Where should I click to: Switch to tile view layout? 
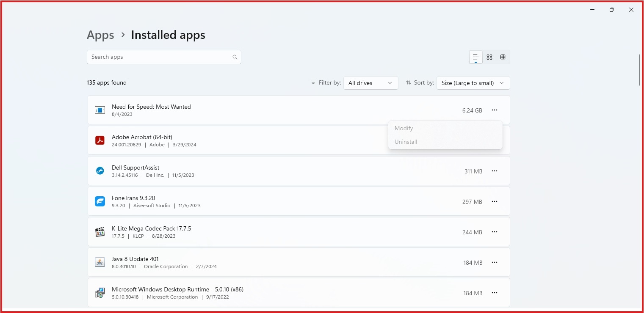click(x=489, y=57)
